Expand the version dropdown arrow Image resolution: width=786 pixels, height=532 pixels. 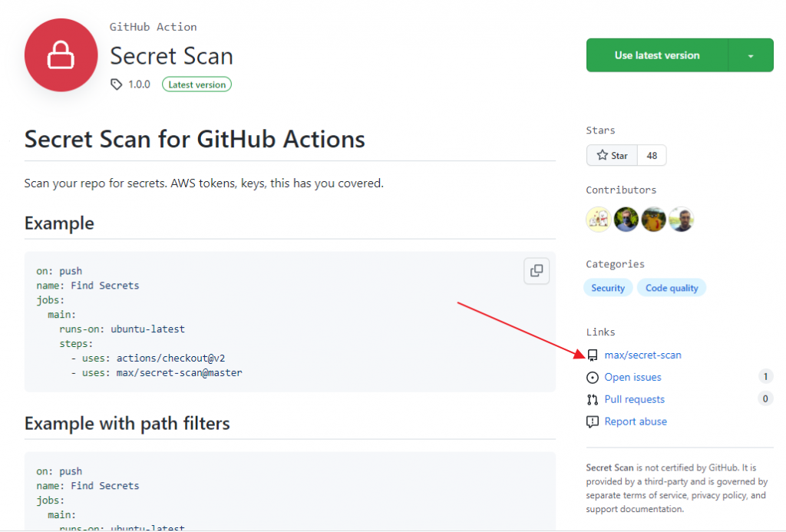point(751,55)
